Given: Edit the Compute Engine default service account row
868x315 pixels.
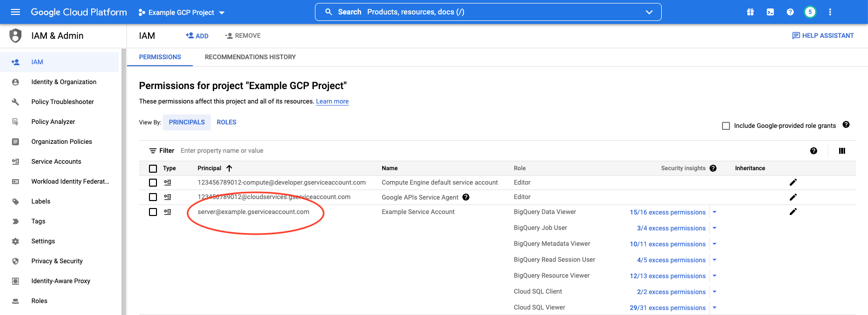Looking at the screenshot, I should (793, 182).
